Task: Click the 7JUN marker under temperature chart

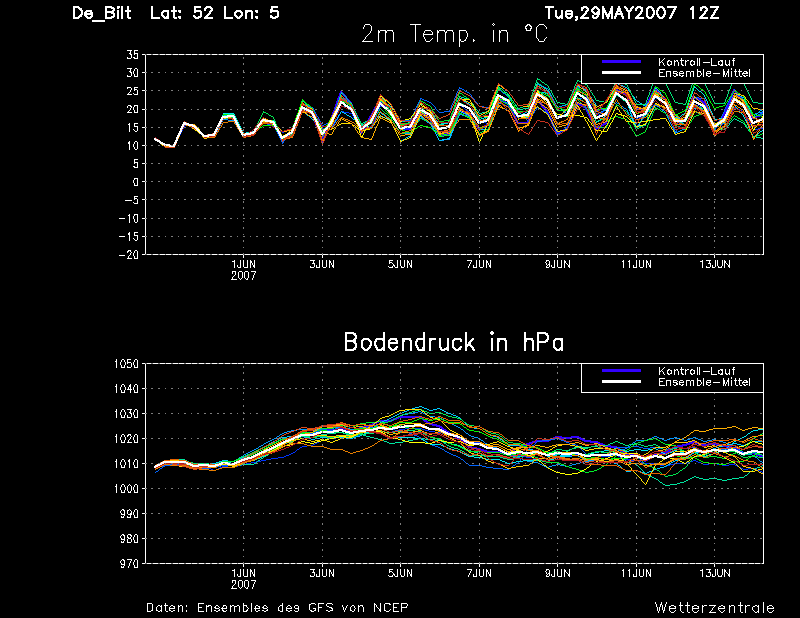Action: point(479,264)
